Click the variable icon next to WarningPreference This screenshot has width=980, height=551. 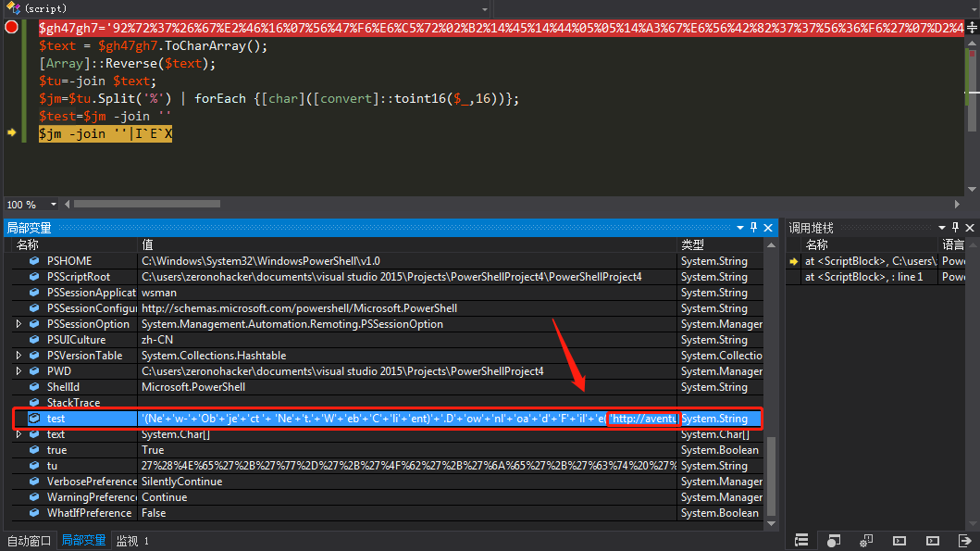[x=34, y=497]
